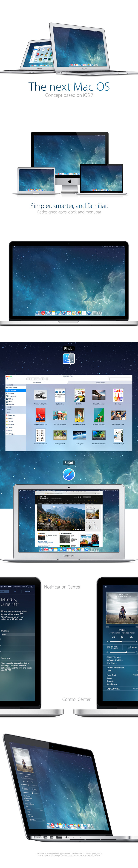This screenshot has width=138, height=868.
Task: Select Business Cards.pages file thumbnail
Action: (40, 436)
